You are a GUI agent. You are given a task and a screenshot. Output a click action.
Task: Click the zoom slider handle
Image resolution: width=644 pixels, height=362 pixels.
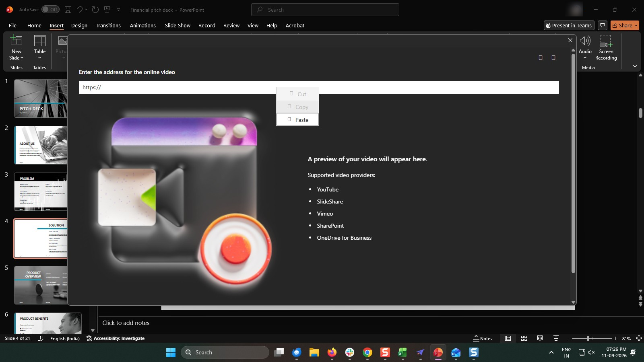click(588, 338)
